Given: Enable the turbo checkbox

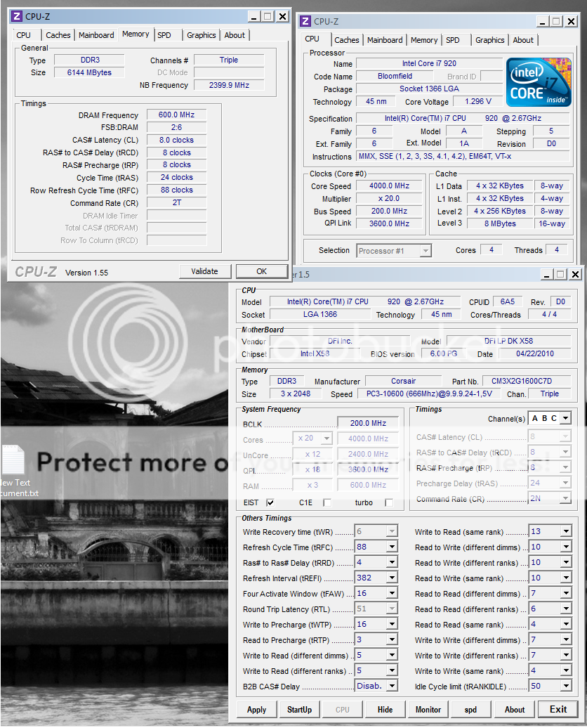Looking at the screenshot, I should 388,502.
